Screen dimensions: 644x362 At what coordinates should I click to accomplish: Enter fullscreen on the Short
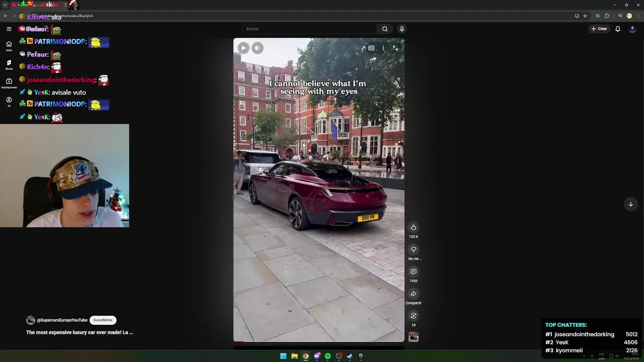coord(395,48)
